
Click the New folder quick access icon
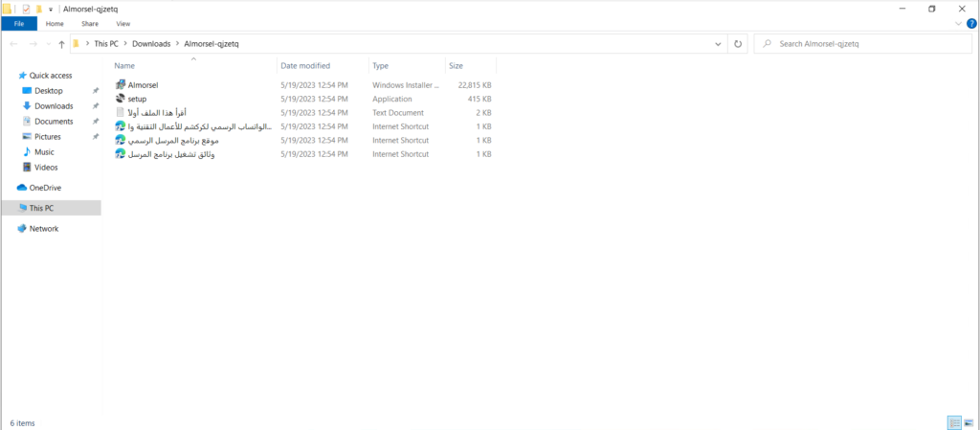tap(38, 10)
